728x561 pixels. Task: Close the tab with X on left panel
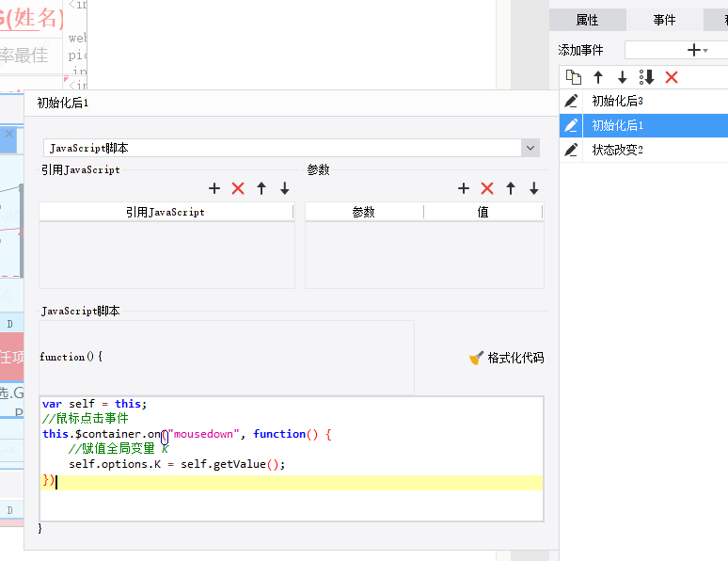click(9, 134)
